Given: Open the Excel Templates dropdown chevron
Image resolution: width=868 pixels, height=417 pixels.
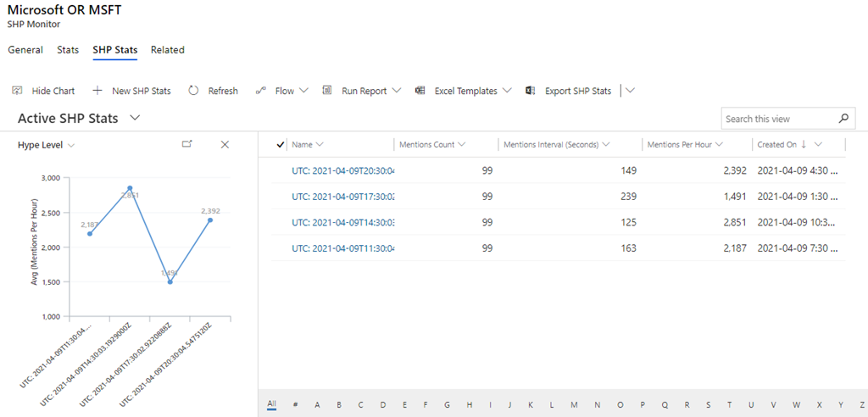Looking at the screenshot, I should 507,91.
